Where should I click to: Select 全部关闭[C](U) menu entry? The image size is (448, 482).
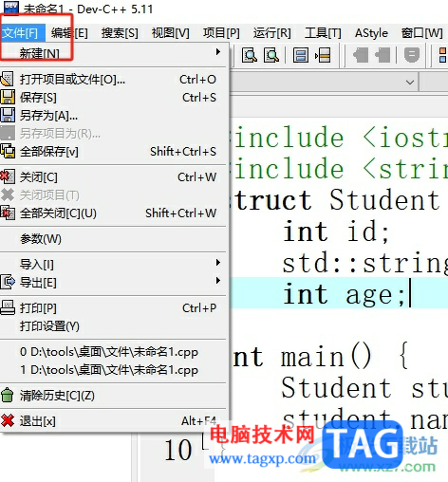click(x=114, y=213)
